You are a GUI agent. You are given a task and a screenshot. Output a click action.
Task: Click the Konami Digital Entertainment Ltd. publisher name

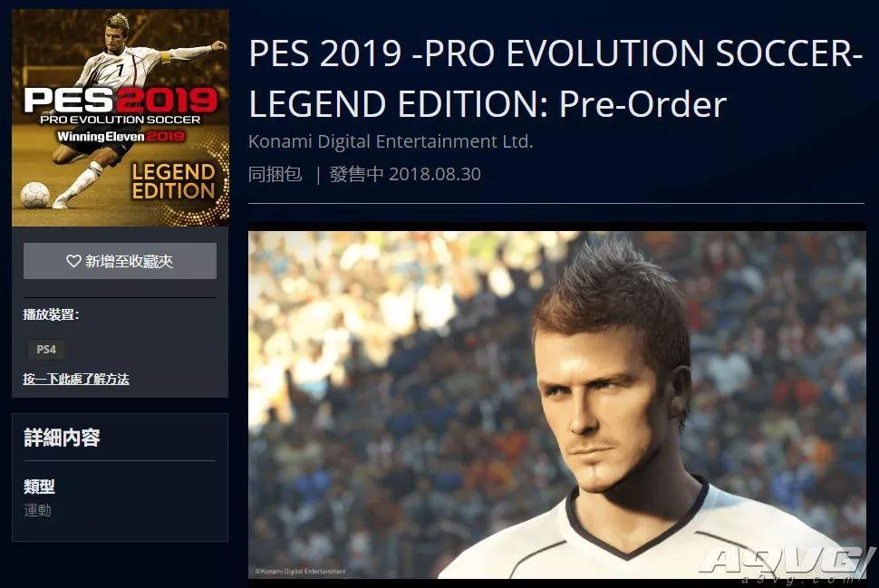click(x=391, y=141)
